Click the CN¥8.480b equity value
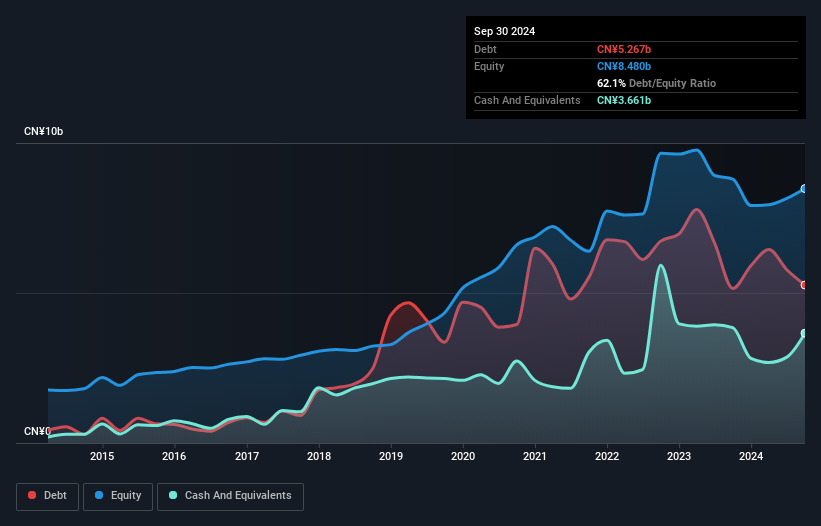Viewport: 821px width, 526px height. pyautogui.click(x=624, y=66)
